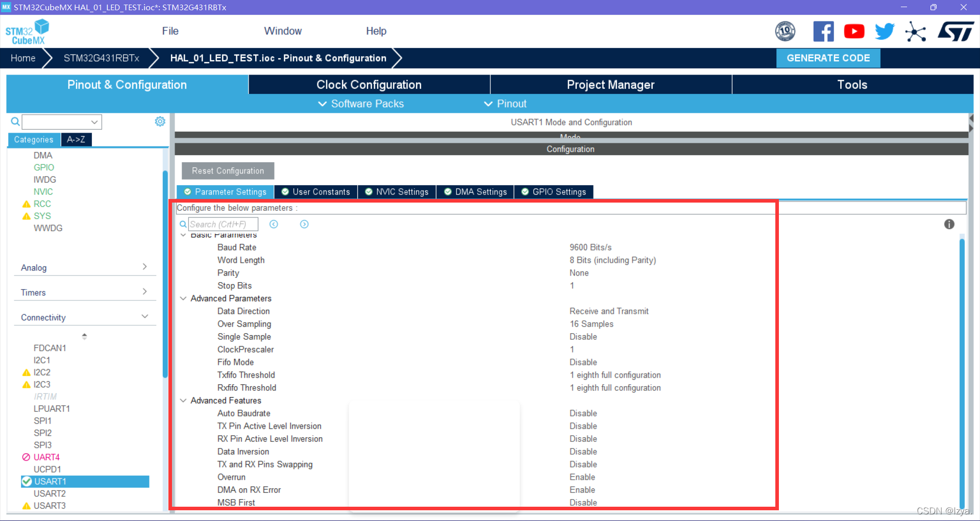
Task: Open the DMA Settings tab
Action: [475, 192]
